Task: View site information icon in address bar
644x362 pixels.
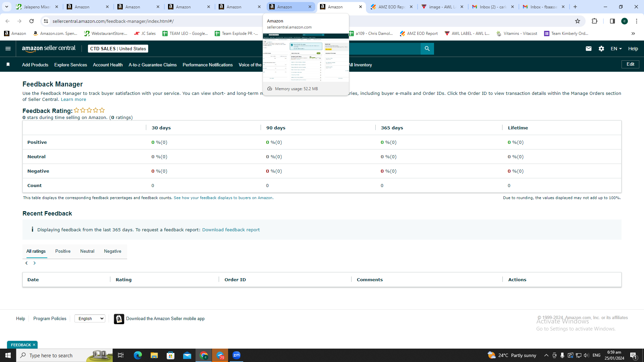Action: coord(46,21)
